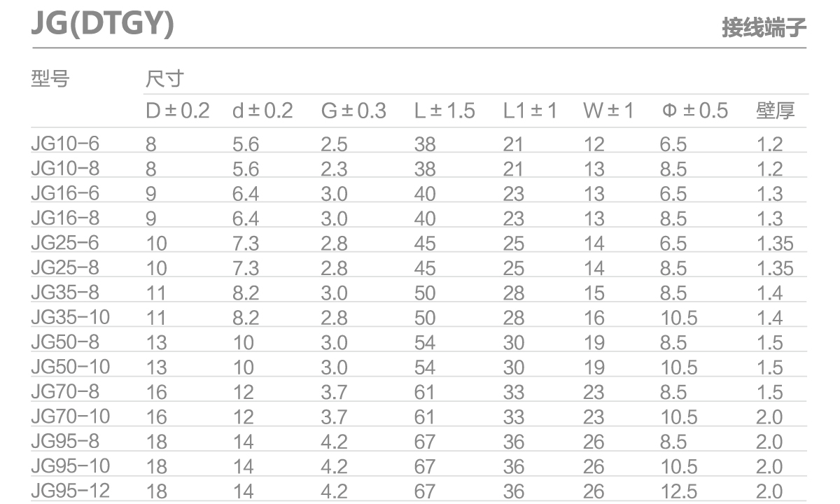Image resolution: width=840 pixels, height=504 pixels.
Task: Click the JG(DTGY) title heading
Action: coord(102,24)
